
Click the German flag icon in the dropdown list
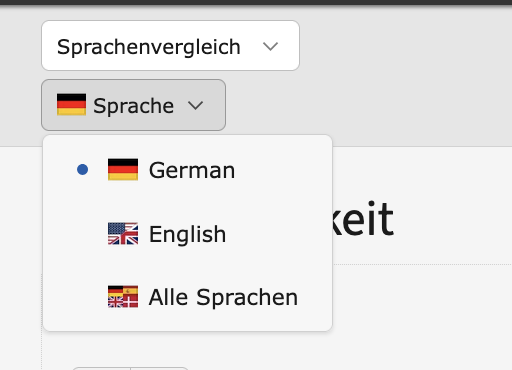tap(123, 169)
